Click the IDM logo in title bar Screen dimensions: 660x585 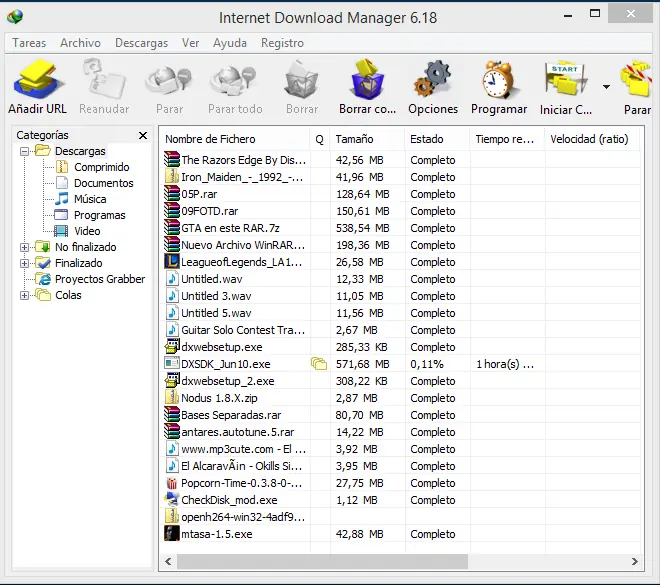tap(15, 17)
